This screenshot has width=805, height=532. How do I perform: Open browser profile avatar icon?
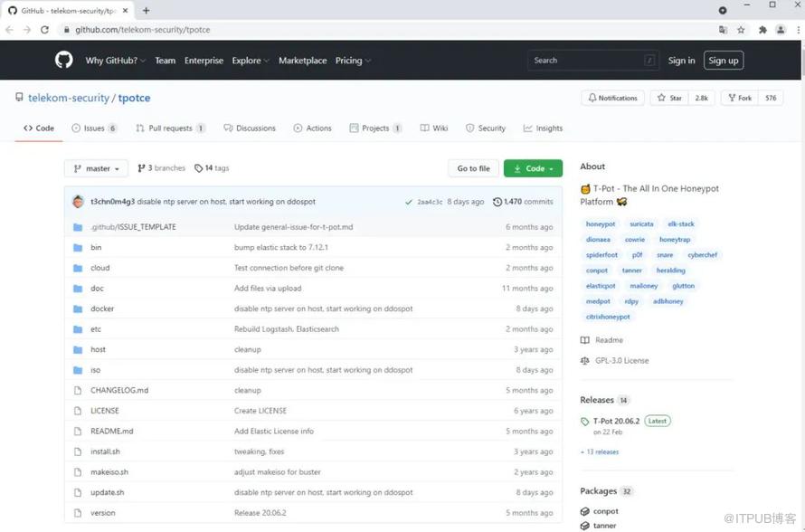[x=781, y=30]
